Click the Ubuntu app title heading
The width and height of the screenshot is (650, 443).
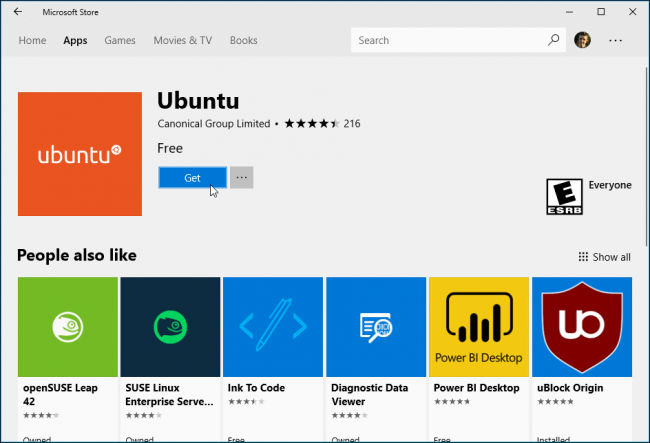point(198,101)
